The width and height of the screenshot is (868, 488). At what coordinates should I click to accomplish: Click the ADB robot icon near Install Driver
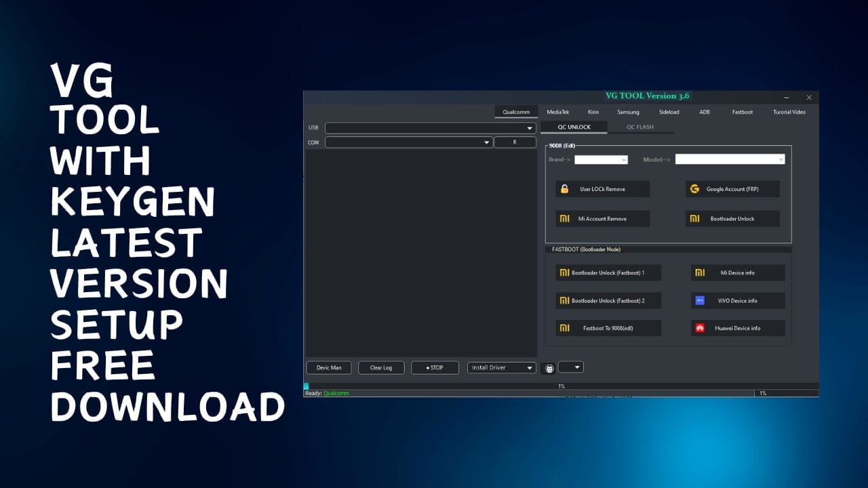tap(548, 367)
